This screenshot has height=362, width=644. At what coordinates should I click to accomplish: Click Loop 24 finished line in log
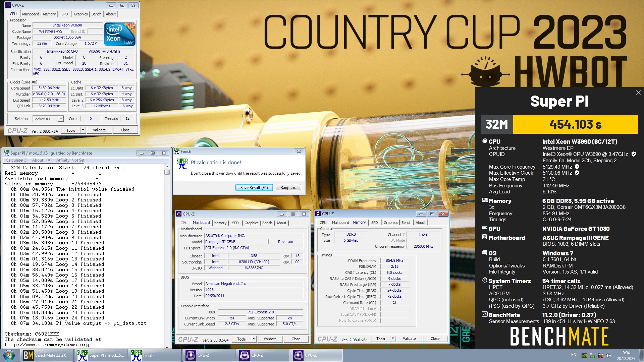click(57, 318)
